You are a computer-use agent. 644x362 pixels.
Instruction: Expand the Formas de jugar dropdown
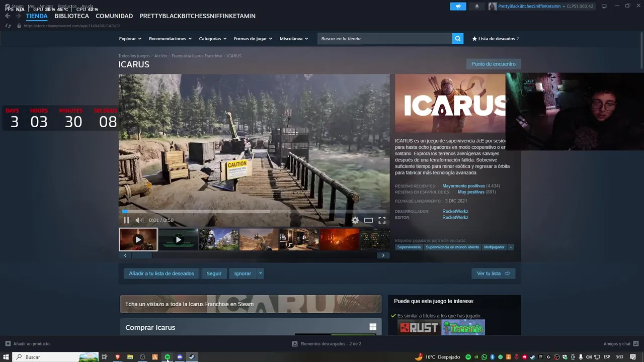(253, 39)
